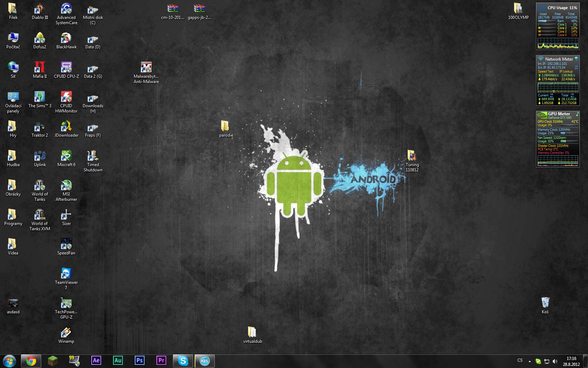Click the CS language indicator
The height and width of the screenshot is (368, 588).
[520, 361]
